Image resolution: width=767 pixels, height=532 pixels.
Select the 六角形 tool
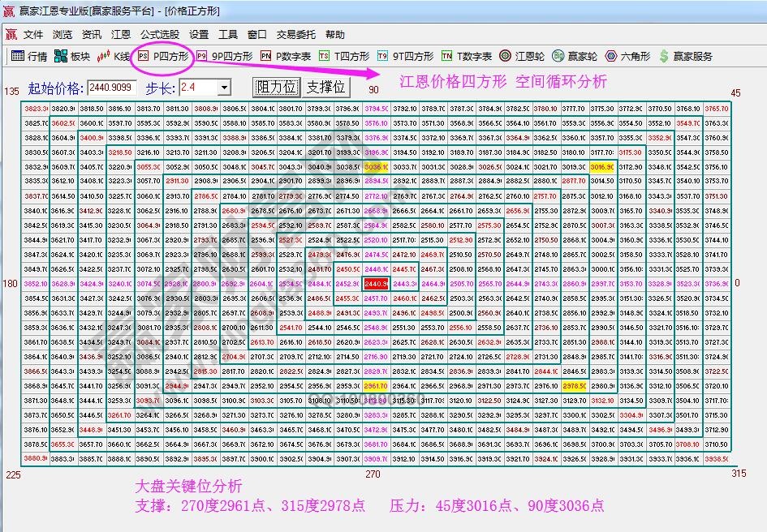[x=629, y=57]
